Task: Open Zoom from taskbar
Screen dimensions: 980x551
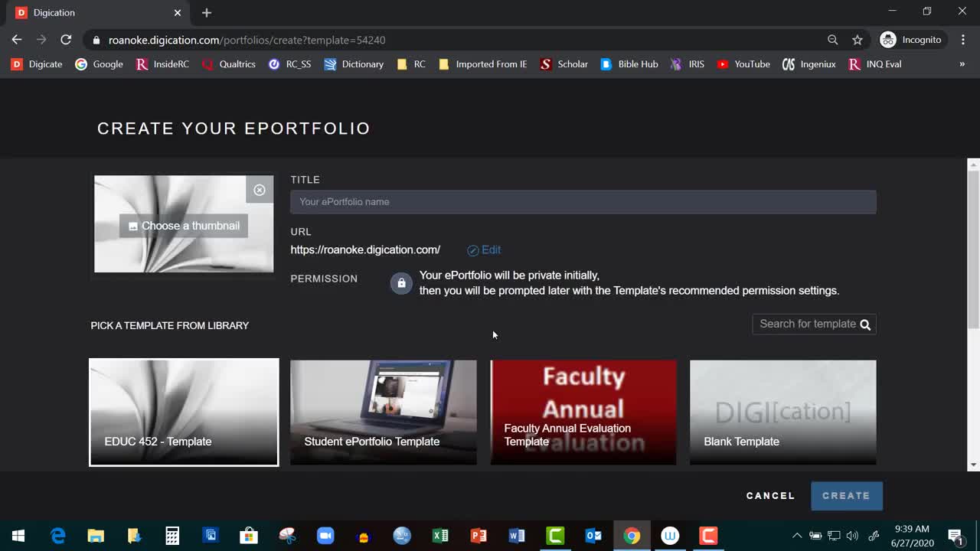Action: [325, 536]
